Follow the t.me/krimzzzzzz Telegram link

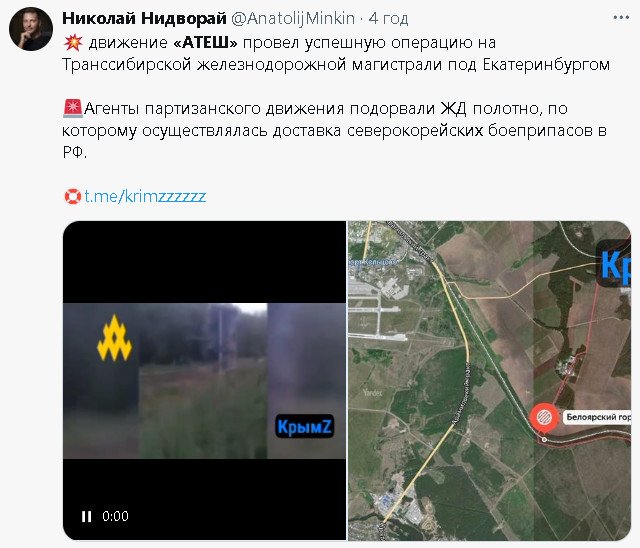click(145, 196)
